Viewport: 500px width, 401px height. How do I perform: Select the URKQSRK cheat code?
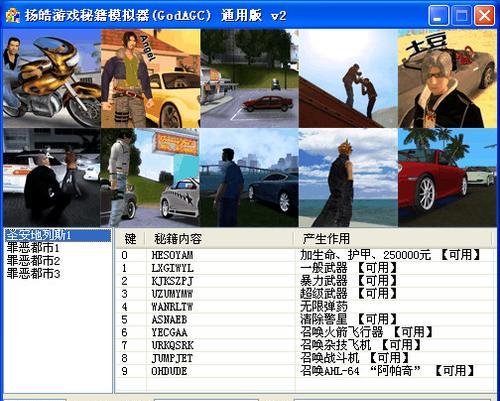(172, 345)
